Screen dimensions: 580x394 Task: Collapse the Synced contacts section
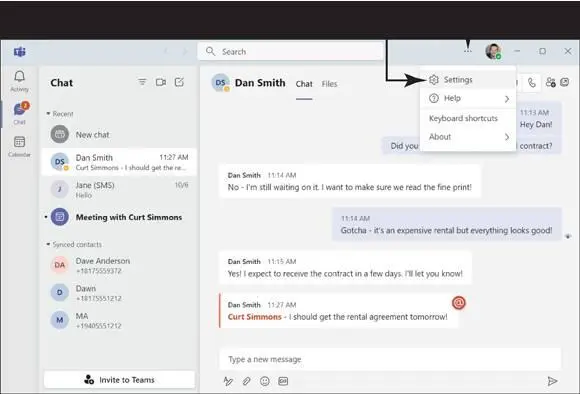48,244
